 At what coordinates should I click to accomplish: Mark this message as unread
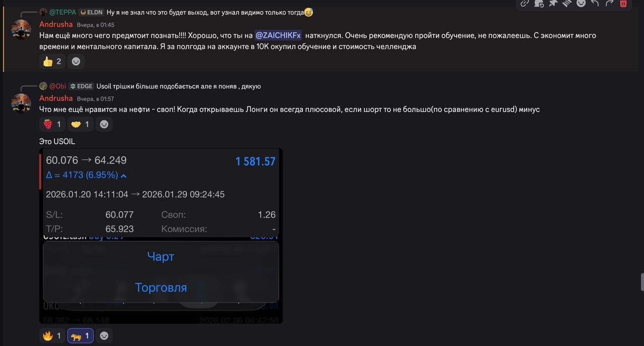[539, 4]
